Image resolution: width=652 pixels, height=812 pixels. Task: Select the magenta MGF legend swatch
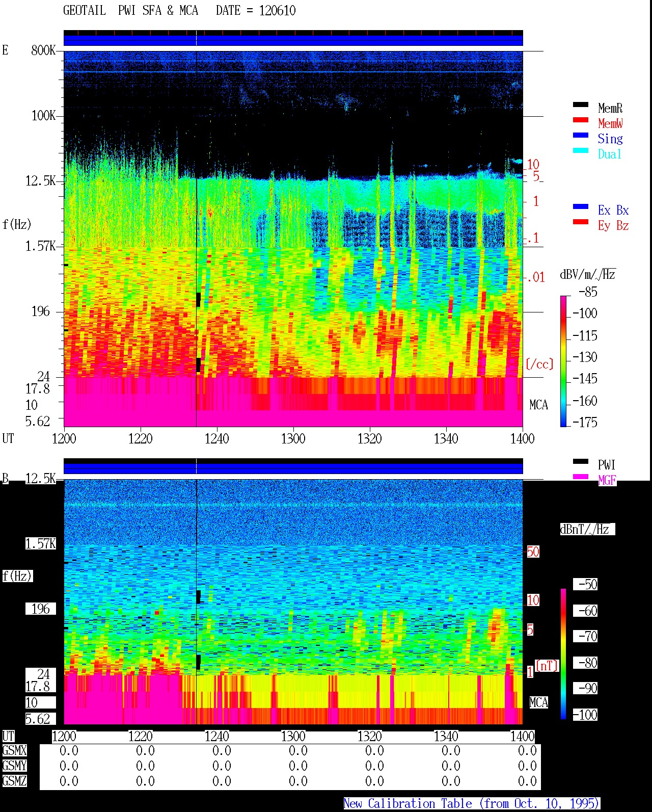tap(581, 477)
